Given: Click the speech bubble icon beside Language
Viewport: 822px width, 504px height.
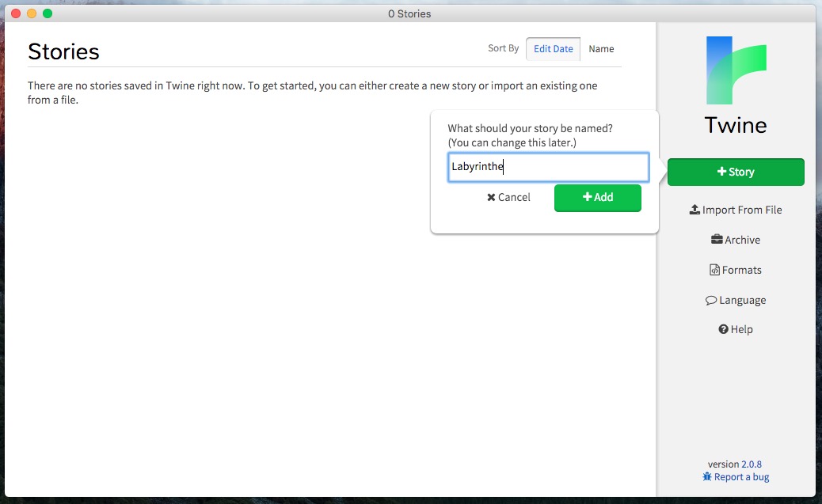Looking at the screenshot, I should pos(711,301).
